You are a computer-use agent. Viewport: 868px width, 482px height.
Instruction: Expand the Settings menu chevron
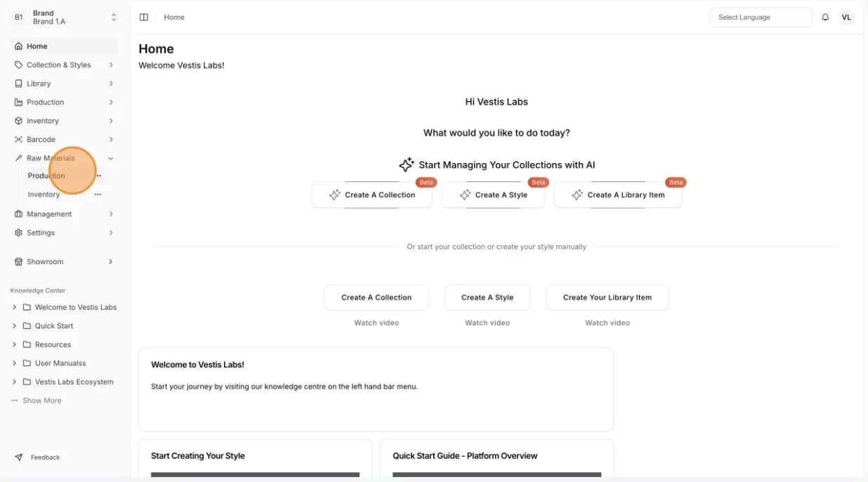(x=111, y=233)
